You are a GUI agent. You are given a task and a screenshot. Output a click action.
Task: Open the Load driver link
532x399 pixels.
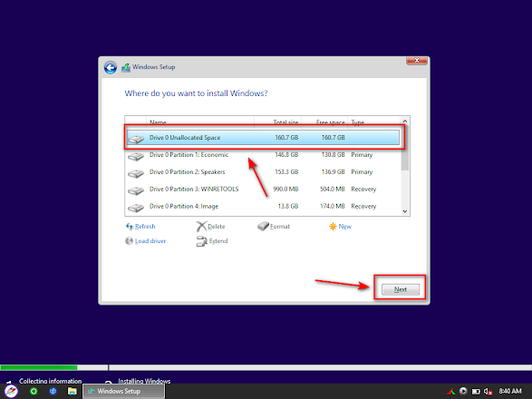pyautogui.click(x=146, y=240)
